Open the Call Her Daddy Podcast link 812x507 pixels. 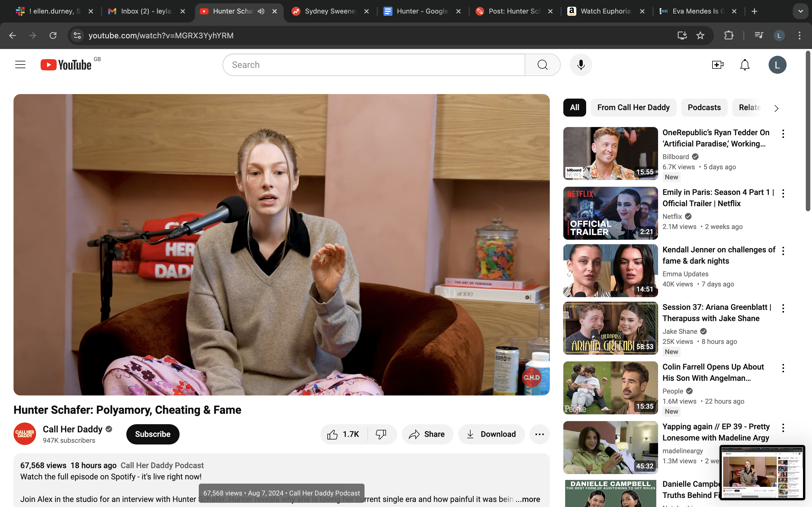click(162, 465)
